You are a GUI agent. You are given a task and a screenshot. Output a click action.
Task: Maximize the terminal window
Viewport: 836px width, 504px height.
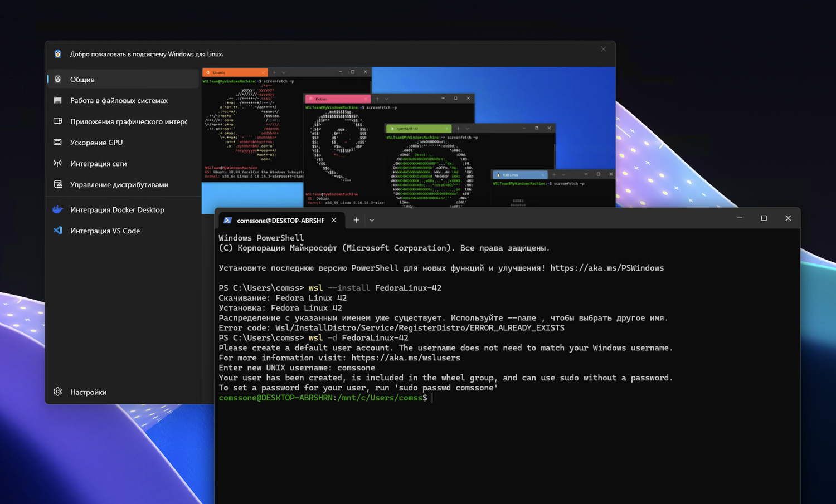click(x=764, y=218)
